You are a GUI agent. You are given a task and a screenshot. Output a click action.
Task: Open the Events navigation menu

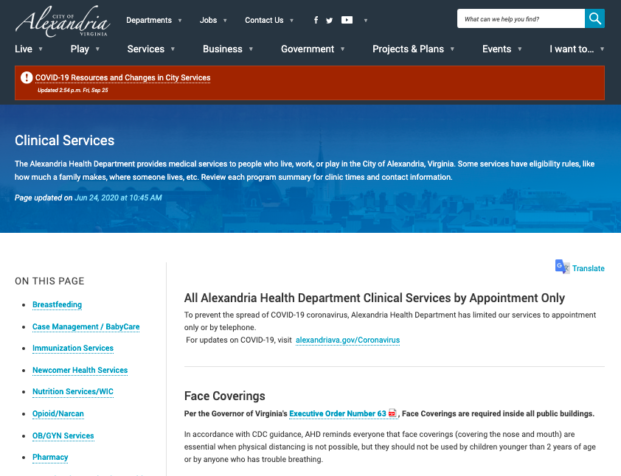[501, 49]
